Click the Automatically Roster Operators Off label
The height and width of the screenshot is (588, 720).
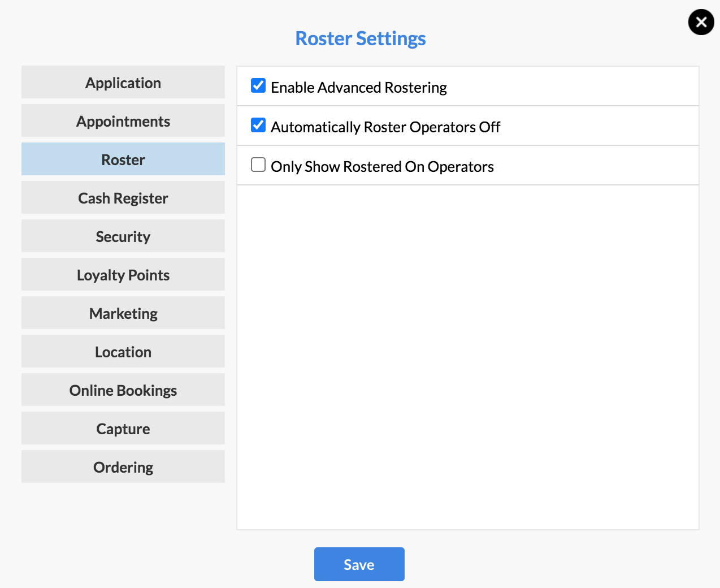tap(385, 127)
